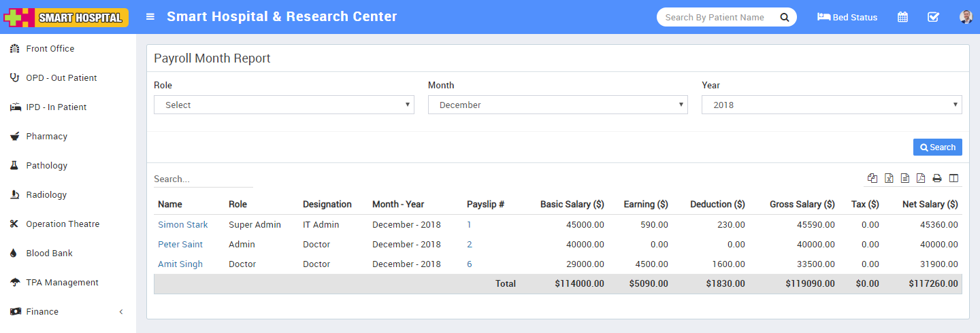Export the report as Excel
This screenshot has height=333, width=980.
(889, 179)
